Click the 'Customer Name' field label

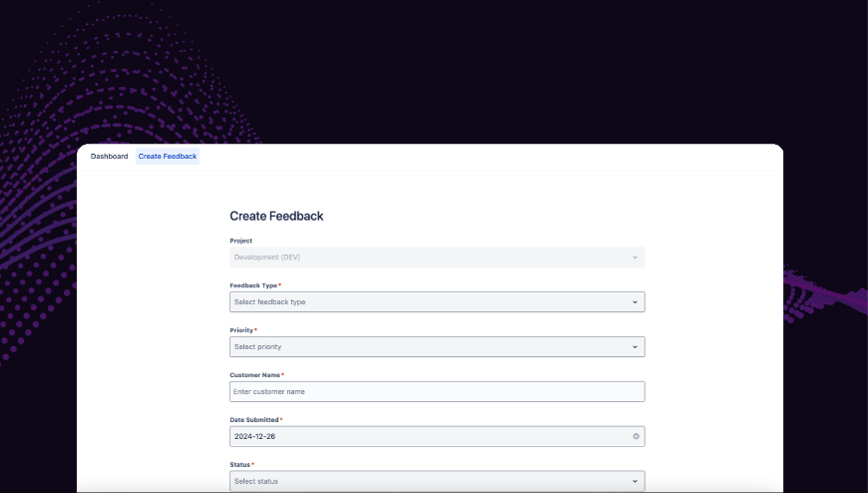[x=254, y=375]
